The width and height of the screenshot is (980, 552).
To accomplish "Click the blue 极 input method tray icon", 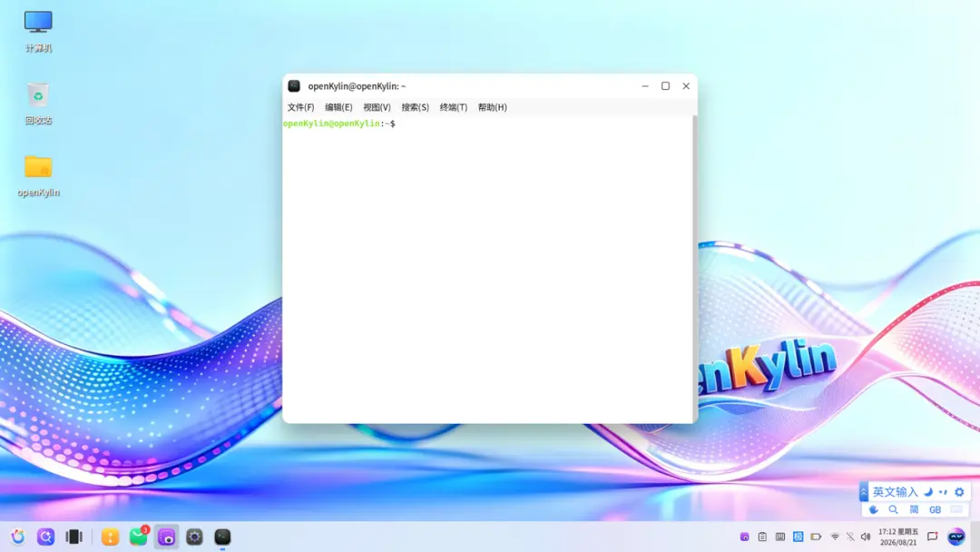I will 799,537.
